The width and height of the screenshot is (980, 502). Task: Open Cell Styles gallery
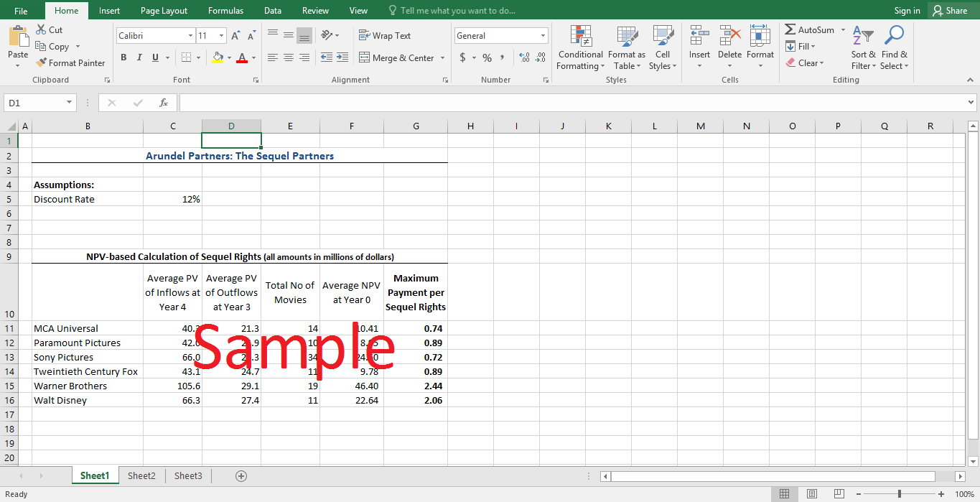[663, 47]
